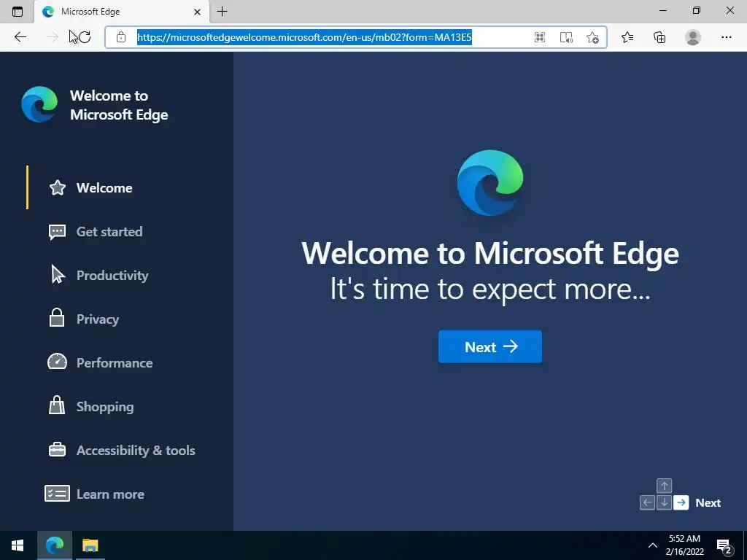
Task: Click the briefcase icon for Accessibility
Action: coord(57,449)
